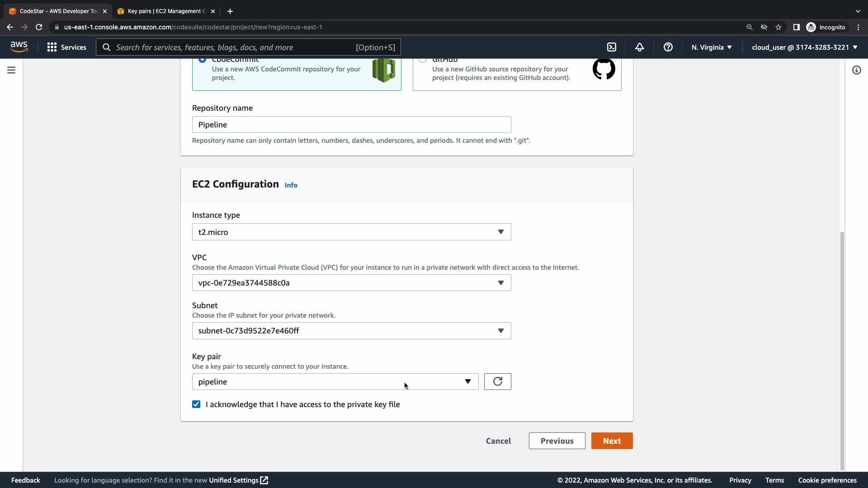Open the right-side info panel icon

pos(856,70)
